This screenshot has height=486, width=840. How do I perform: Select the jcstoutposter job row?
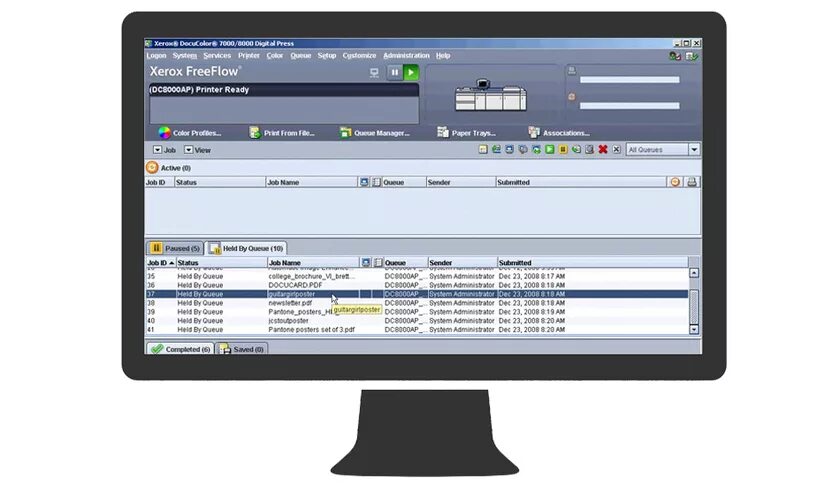coord(417,320)
